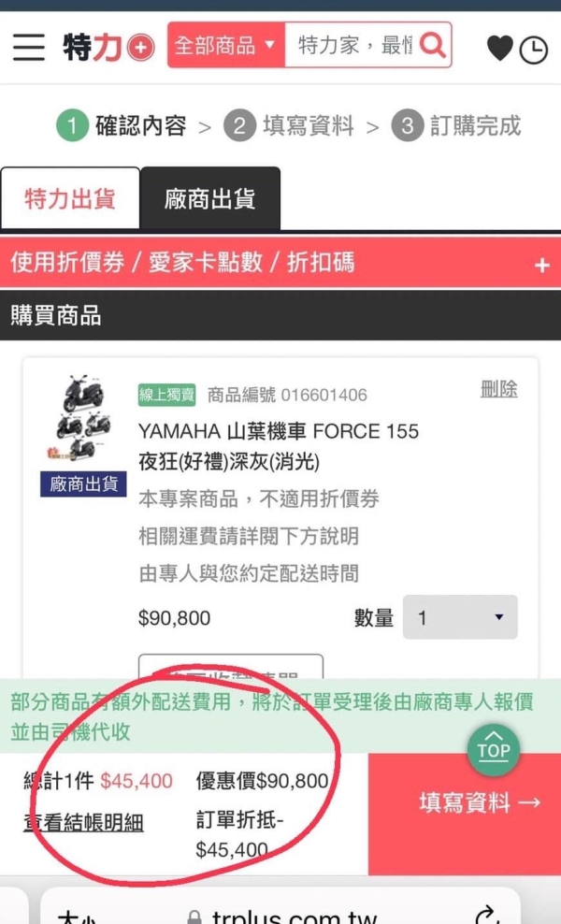Open the heart favorites icon
Image resolution: width=561 pixels, height=924 pixels.
pyautogui.click(x=499, y=48)
